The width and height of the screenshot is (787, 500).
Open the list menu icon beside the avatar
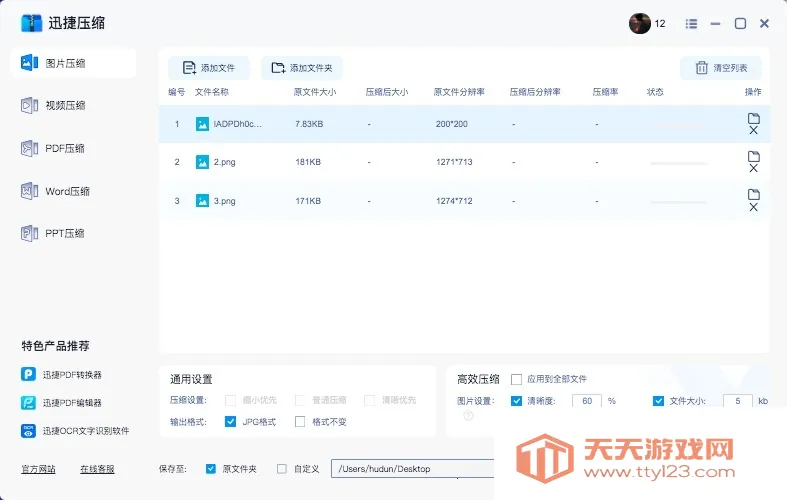(x=692, y=23)
